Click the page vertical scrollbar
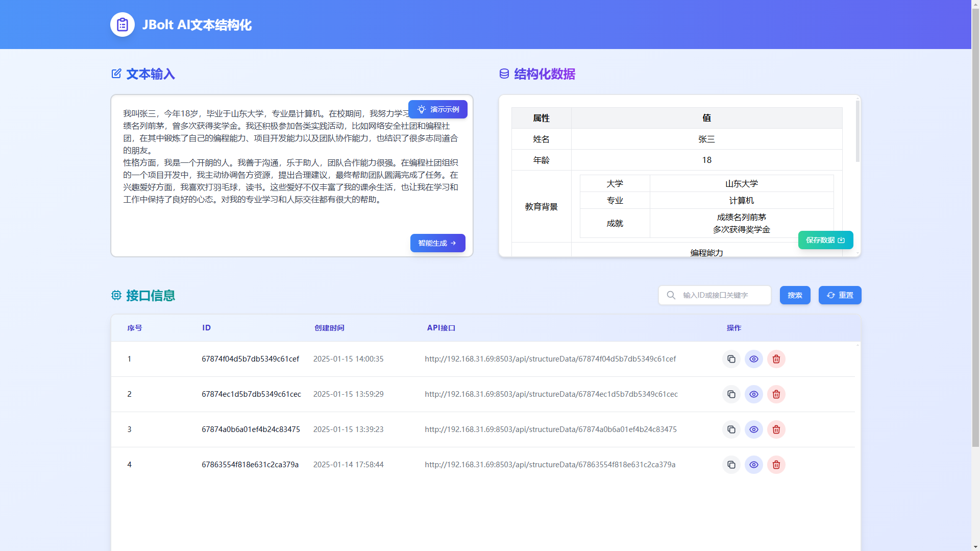Image resolution: width=980 pixels, height=551 pixels. point(975,227)
